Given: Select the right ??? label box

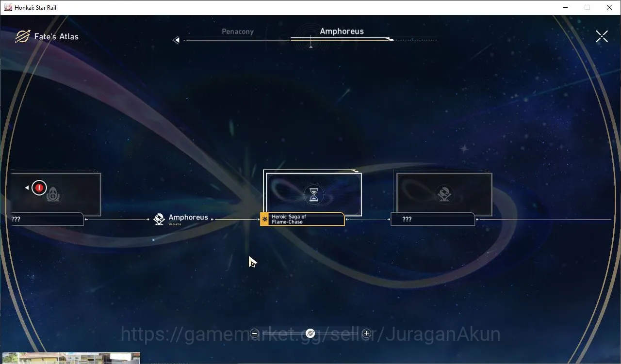Looking at the screenshot, I should (433, 219).
